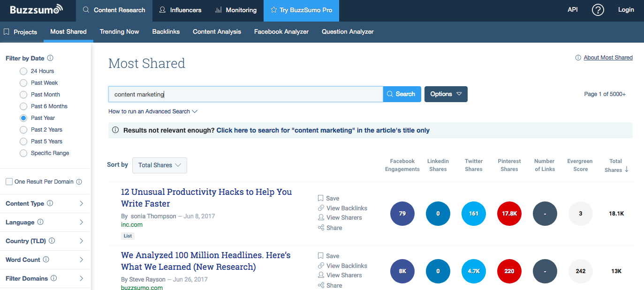Enable One Result Per Domain checkbox
This screenshot has height=290, width=644.
pos(9,182)
